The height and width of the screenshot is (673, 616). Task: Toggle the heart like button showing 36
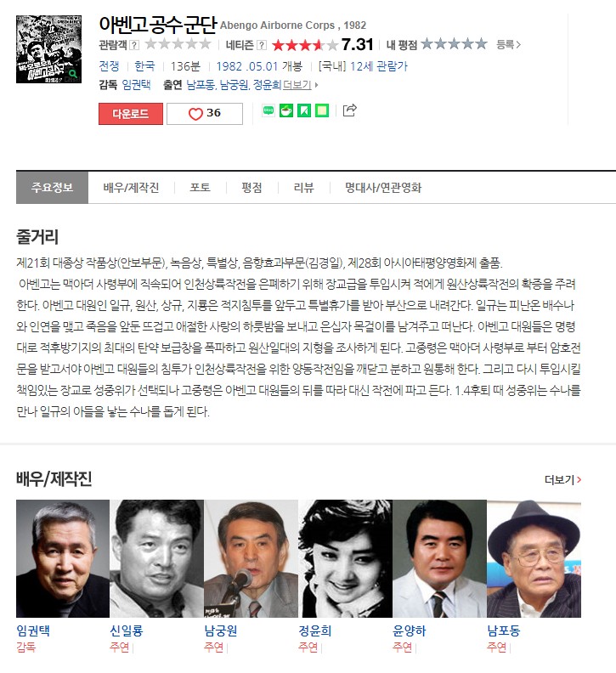tap(205, 114)
